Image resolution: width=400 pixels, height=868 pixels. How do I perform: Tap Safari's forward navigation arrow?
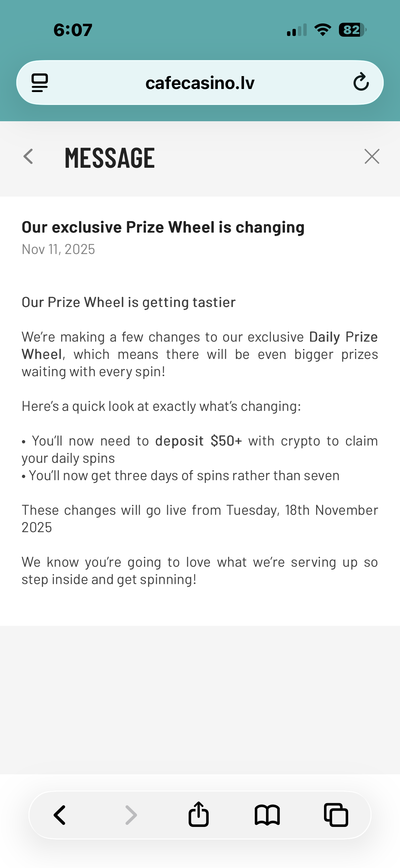tap(131, 815)
